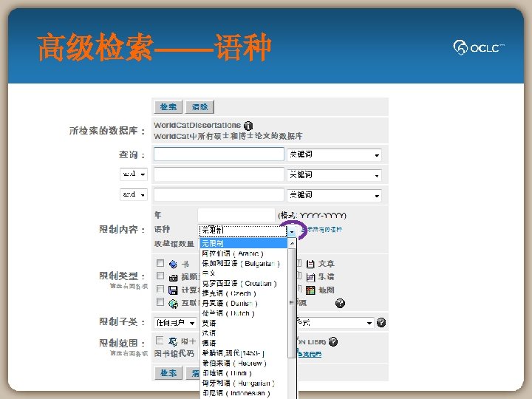Viewport: 532px width, 399px height.
Task: Tick the 计算机 file checkbox
Action: (x=160, y=289)
